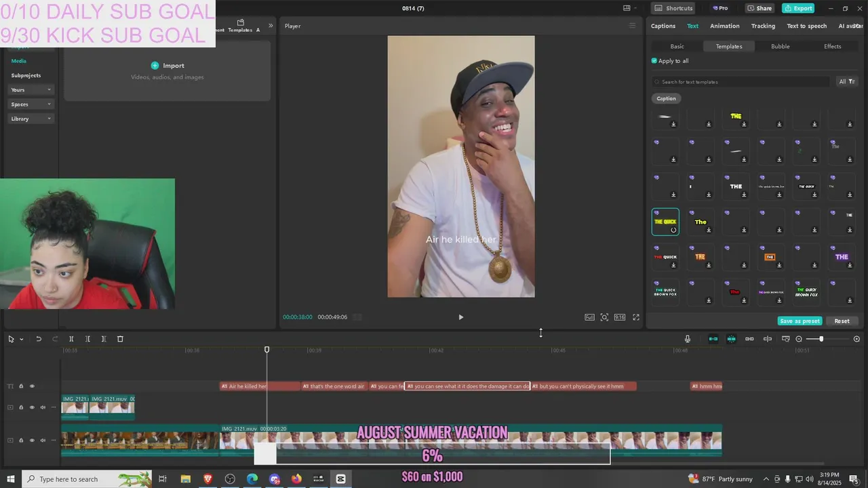868x488 pixels.
Task: Mute the main video track audio
Action: coord(43,441)
